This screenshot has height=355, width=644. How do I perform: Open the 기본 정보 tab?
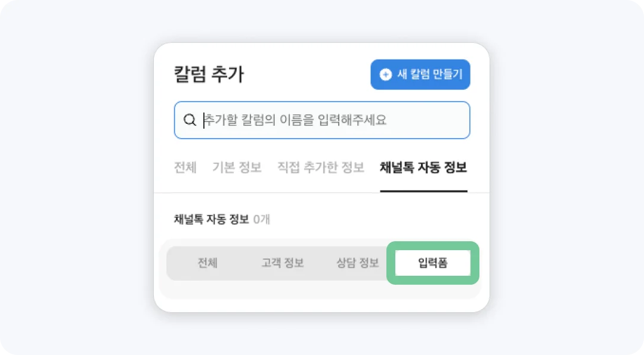click(x=237, y=167)
